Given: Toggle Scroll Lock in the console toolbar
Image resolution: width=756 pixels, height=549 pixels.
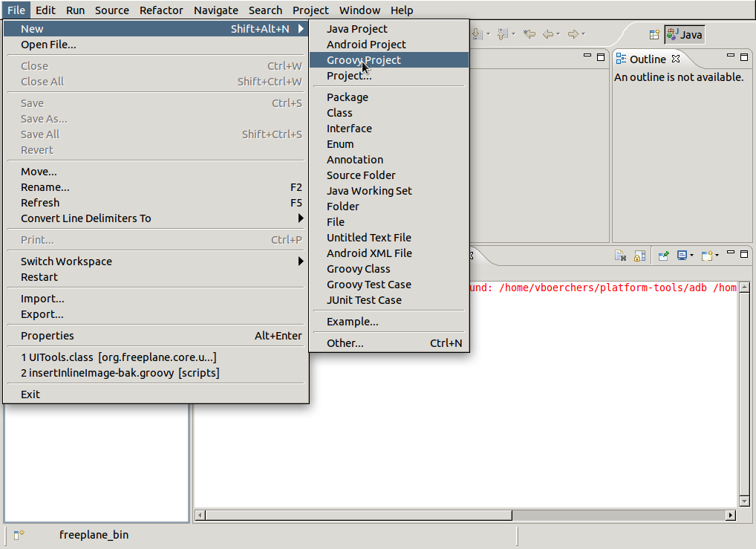Looking at the screenshot, I should (x=639, y=256).
